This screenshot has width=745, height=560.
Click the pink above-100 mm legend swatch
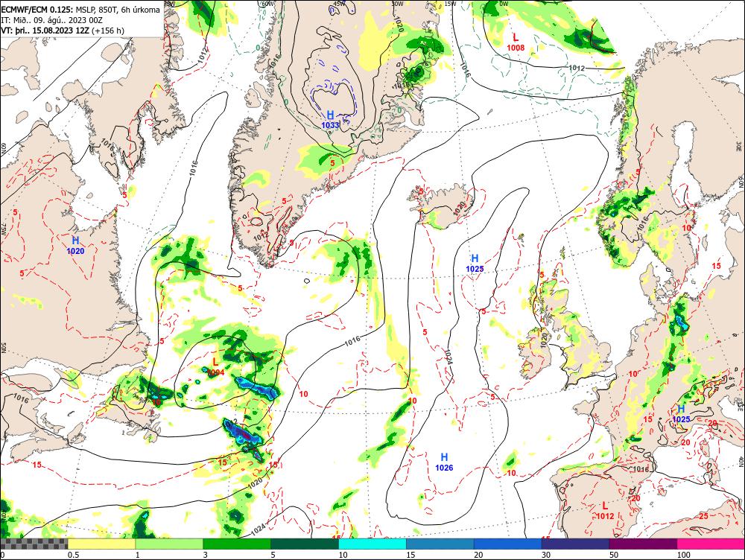click(x=711, y=544)
